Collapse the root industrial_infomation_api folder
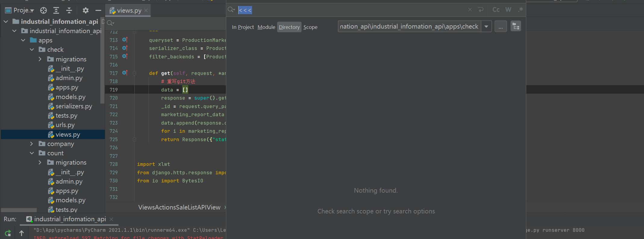 pyautogui.click(x=6, y=22)
